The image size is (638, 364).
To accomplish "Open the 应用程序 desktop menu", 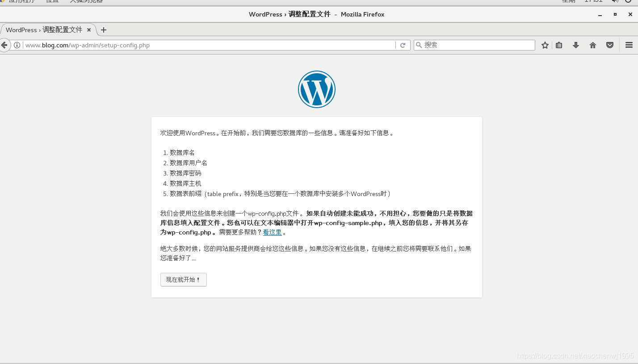I will tap(21, 1).
